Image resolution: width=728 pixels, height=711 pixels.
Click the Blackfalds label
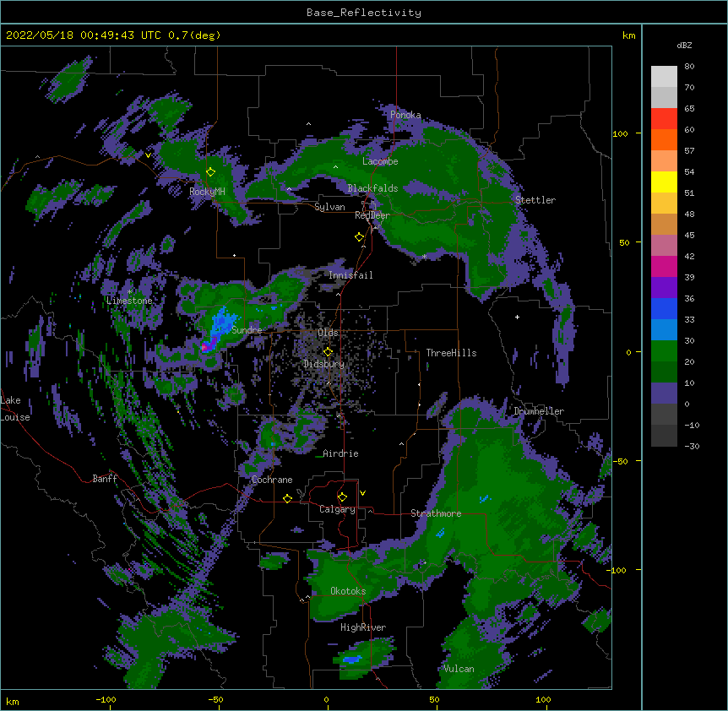tap(372, 188)
